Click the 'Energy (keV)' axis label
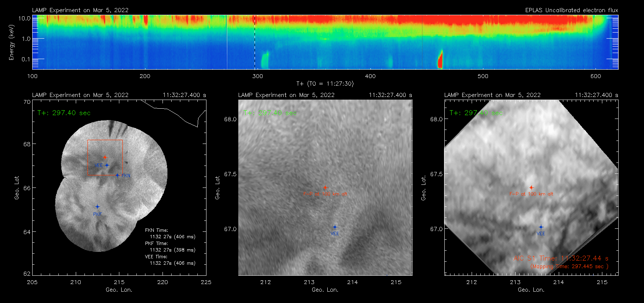The height and width of the screenshot is (303, 644). click(x=11, y=42)
